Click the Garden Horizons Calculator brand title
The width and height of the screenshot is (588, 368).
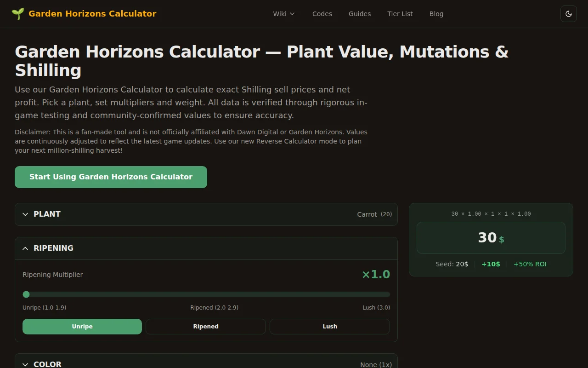92,14
